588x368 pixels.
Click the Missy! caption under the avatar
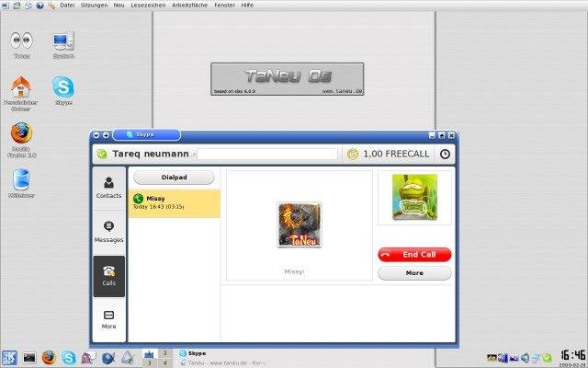point(294,271)
